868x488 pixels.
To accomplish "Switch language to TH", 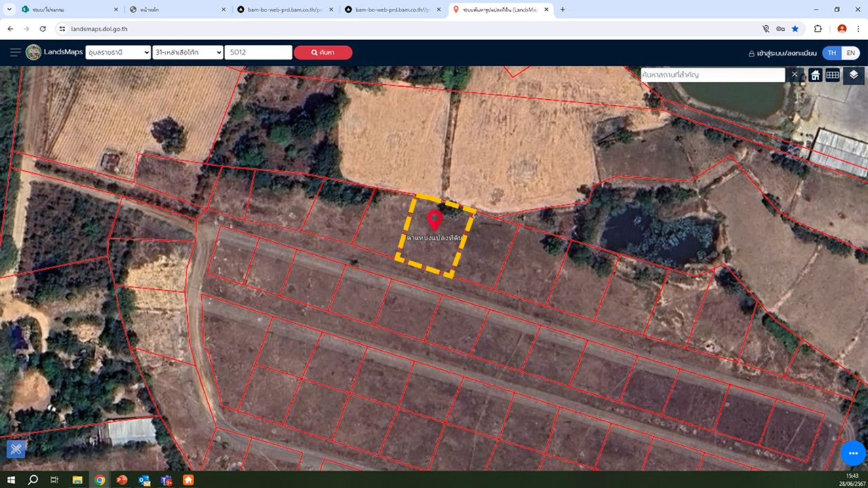I will coord(832,53).
